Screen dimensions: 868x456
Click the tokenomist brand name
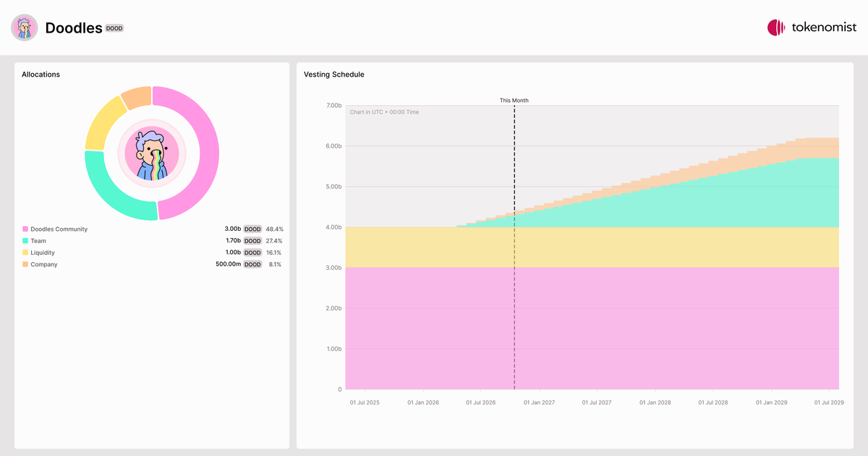click(x=825, y=28)
